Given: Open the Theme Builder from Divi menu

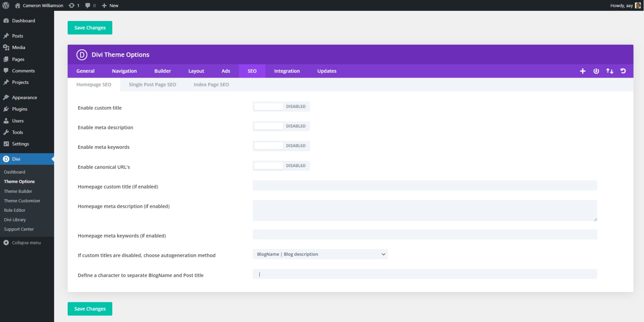Looking at the screenshot, I should coord(18,191).
